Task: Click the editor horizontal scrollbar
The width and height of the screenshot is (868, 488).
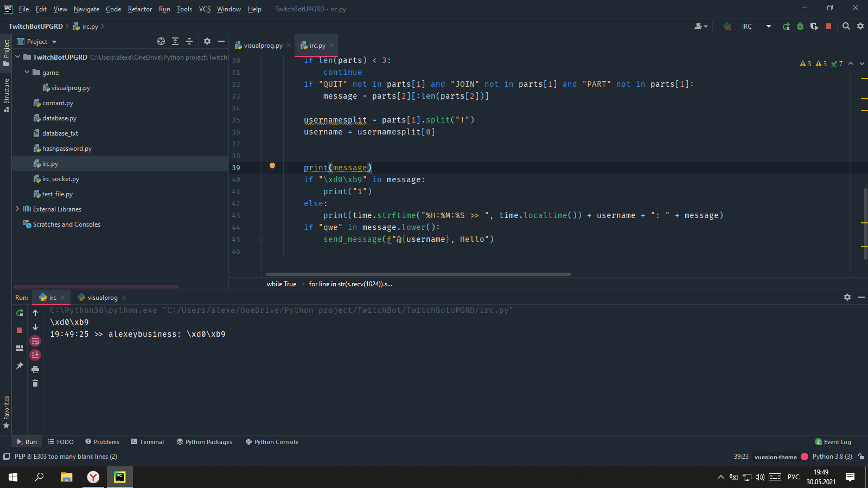Action: (x=418, y=274)
